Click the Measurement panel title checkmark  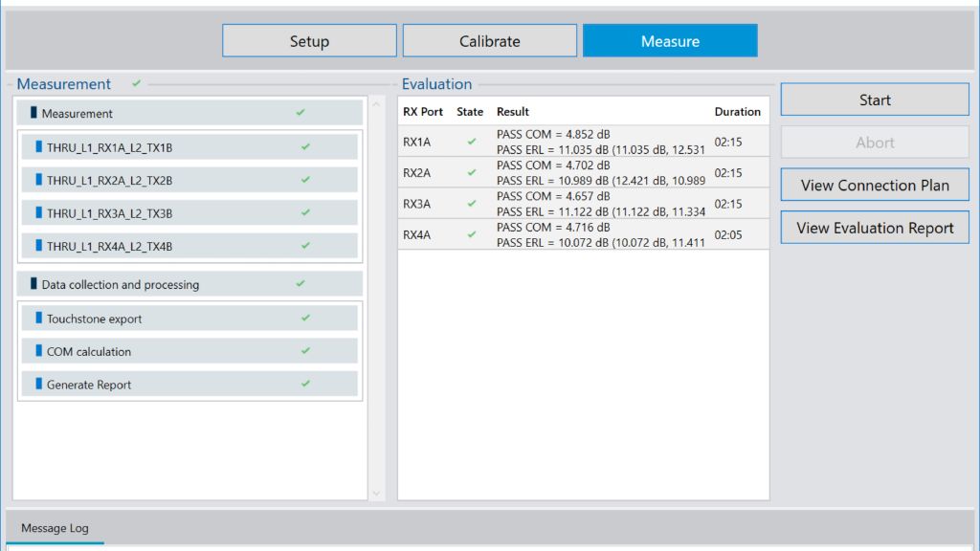pyautogui.click(x=137, y=84)
